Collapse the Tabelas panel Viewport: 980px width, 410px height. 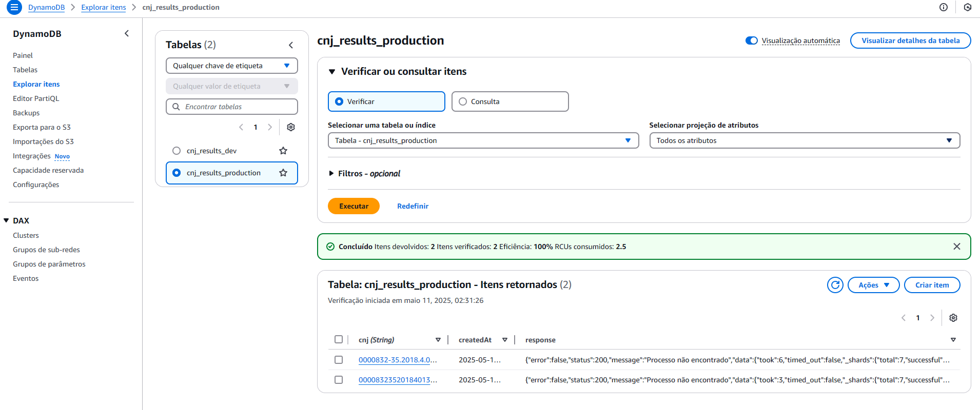pyautogui.click(x=291, y=45)
